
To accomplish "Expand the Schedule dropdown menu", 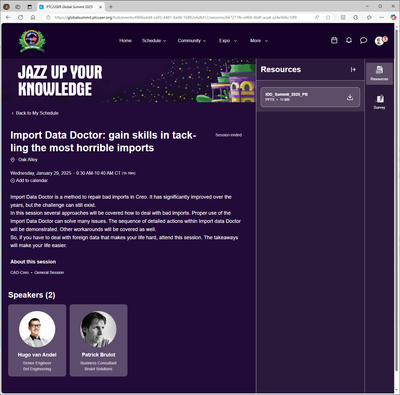I will pos(154,41).
